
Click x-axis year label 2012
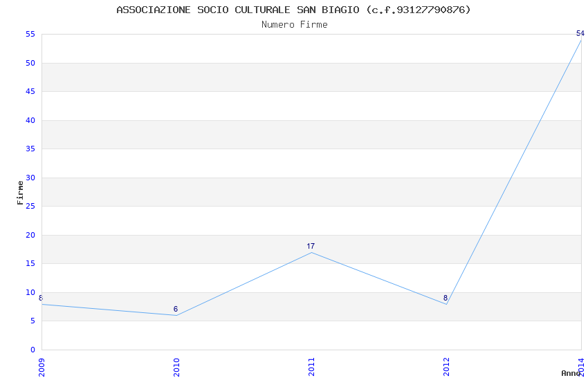(446, 368)
